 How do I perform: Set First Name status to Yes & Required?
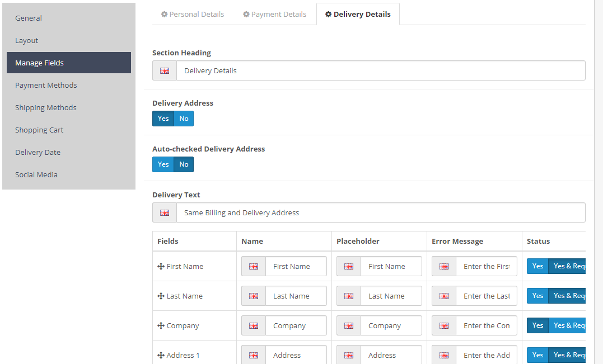tap(567, 266)
